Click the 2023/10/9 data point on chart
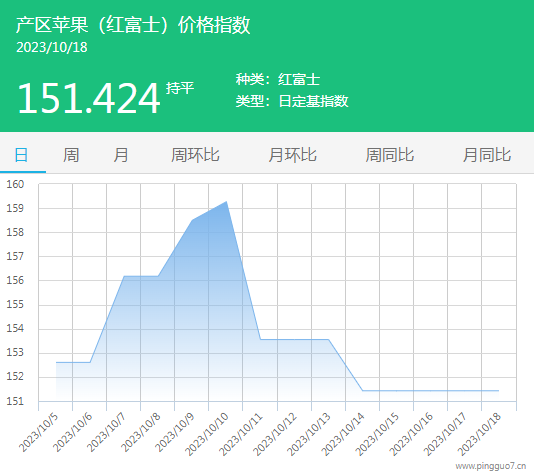The height and width of the screenshot is (475, 534). tap(192, 220)
